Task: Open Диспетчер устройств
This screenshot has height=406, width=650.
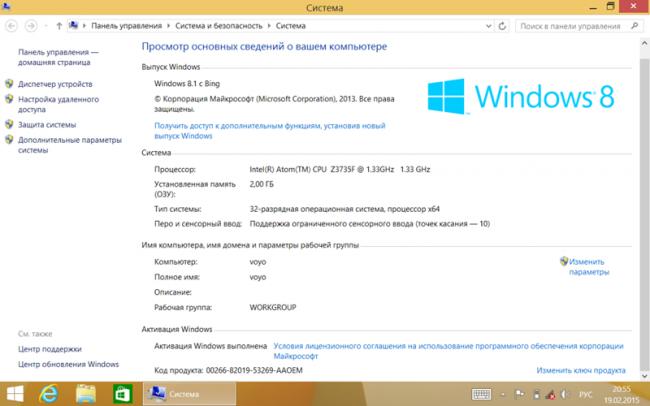Action: click(x=55, y=84)
